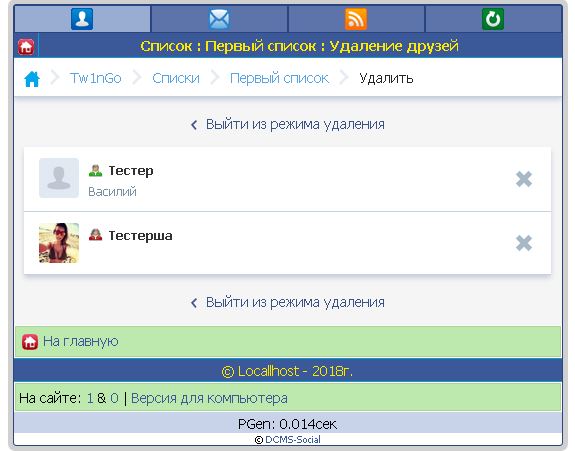
Task: Open the mail envelope icon
Action: coord(219,19)
